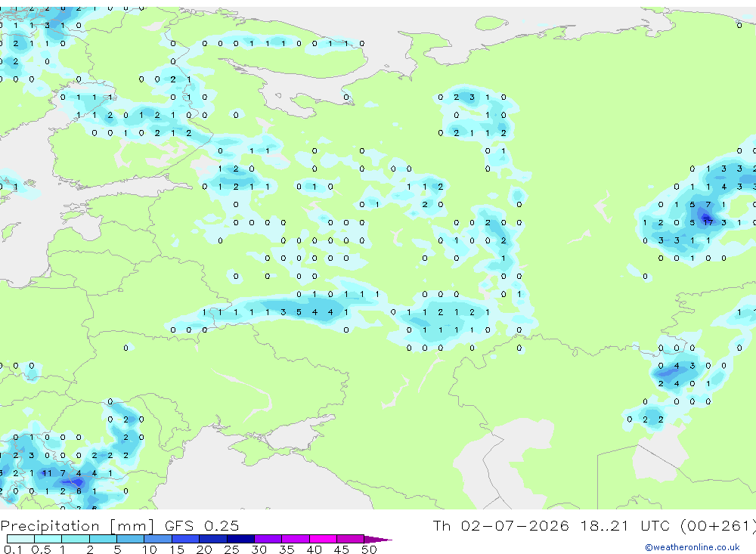Select the 5–10 mm legend color swatch
Screen dimensions: 756x554
130,539
